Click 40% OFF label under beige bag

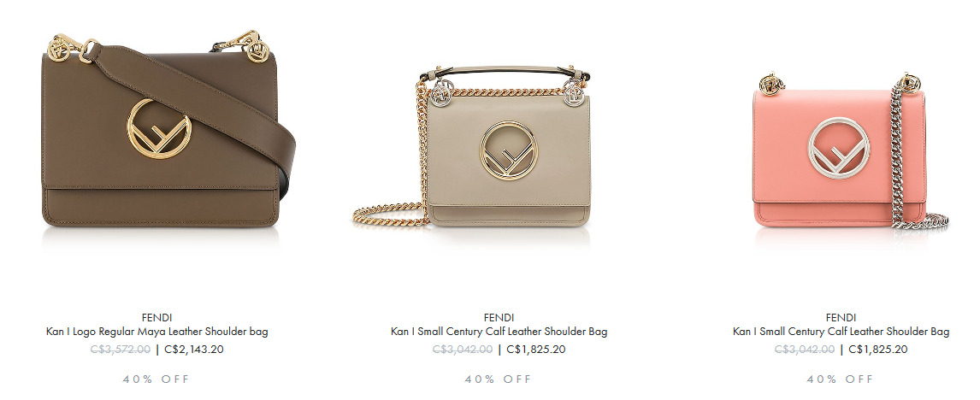click(x=499, y=379)
